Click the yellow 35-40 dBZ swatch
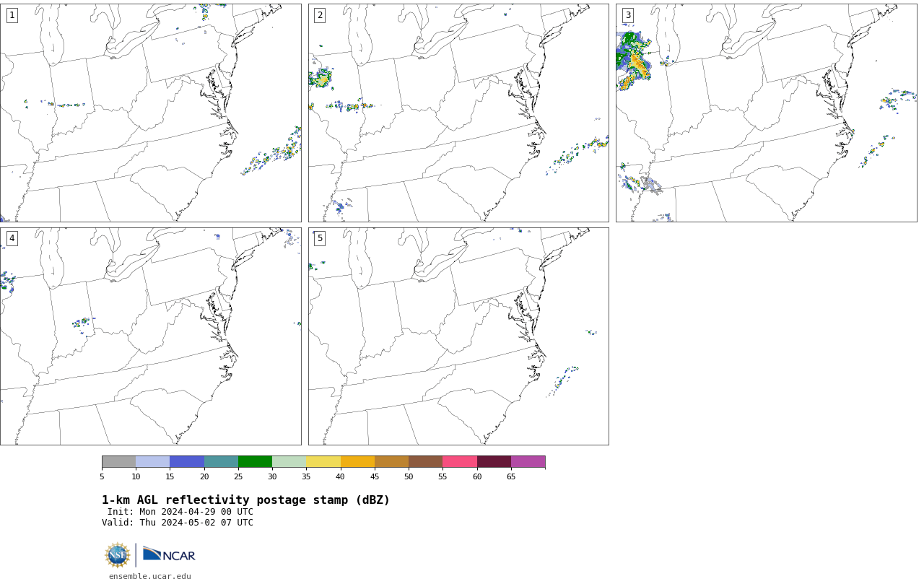924x584 pixels. click(323, 462)
